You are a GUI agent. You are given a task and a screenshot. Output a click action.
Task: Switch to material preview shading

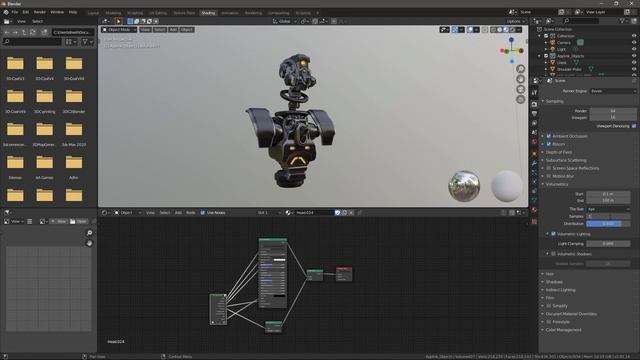click(506, 30)
